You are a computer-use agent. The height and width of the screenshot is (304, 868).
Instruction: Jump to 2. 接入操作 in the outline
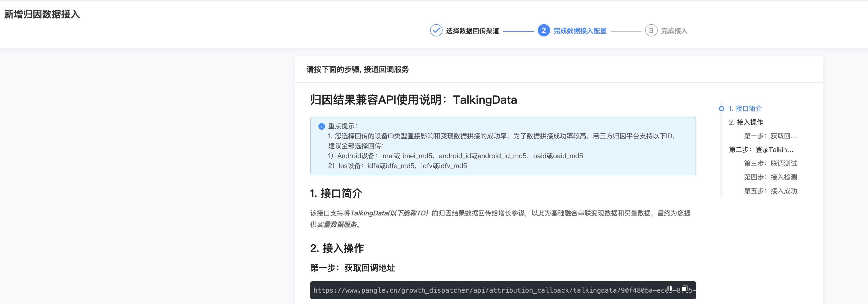click(x=746, y=122)
